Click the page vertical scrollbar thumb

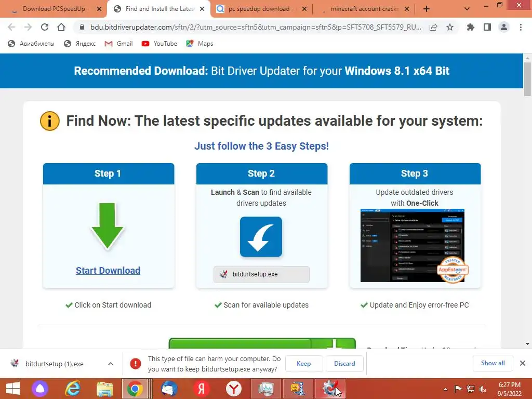(527, 79)
